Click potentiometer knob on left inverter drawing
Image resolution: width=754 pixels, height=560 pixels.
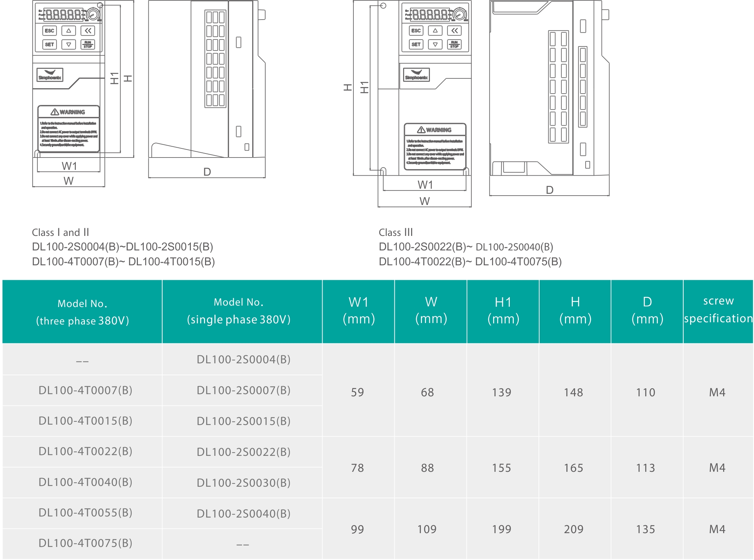pos(93,15)
